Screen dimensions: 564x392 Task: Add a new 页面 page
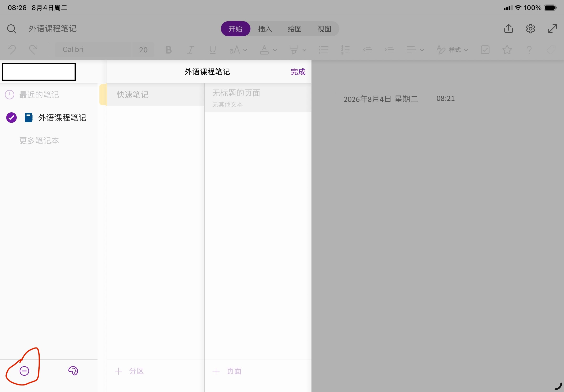tap(227, 371)
